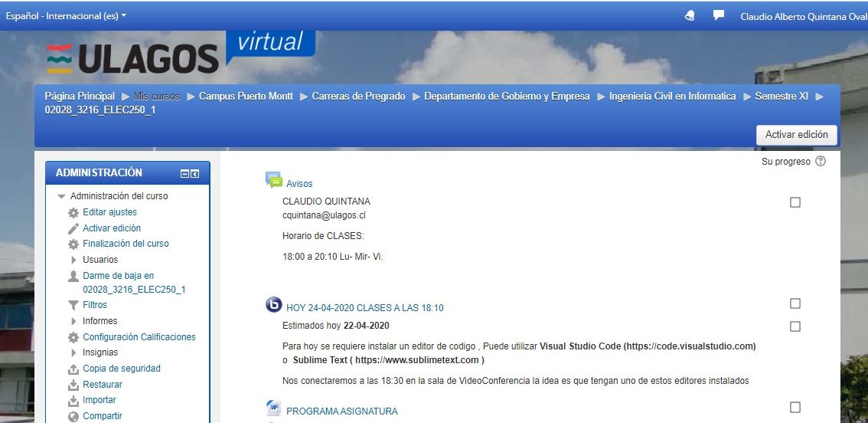Click the upload icon beside Copia de seguridad

point(73,369)
